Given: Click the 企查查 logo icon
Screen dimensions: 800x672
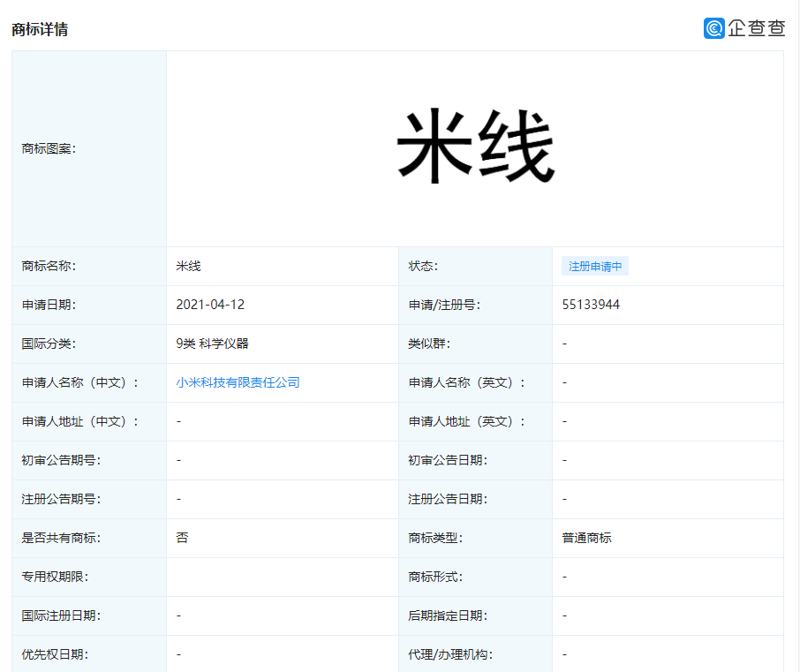Looking at the screenshot, I should (714, 28).
